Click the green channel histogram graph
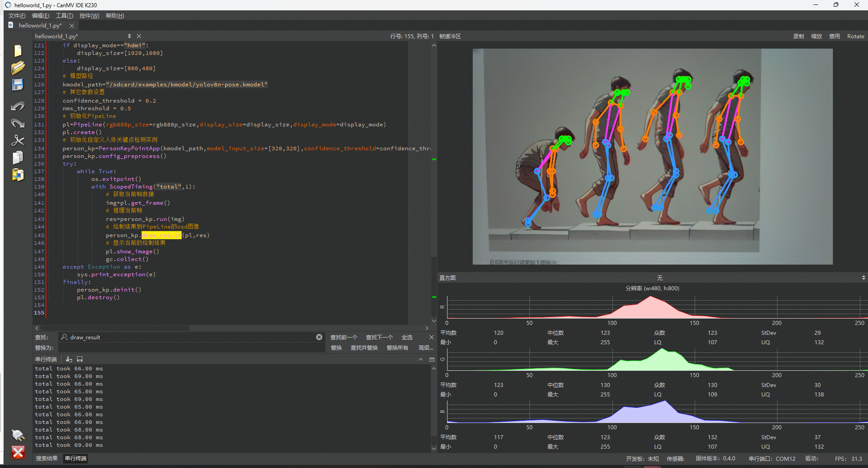868x468 pixels. 657,360
